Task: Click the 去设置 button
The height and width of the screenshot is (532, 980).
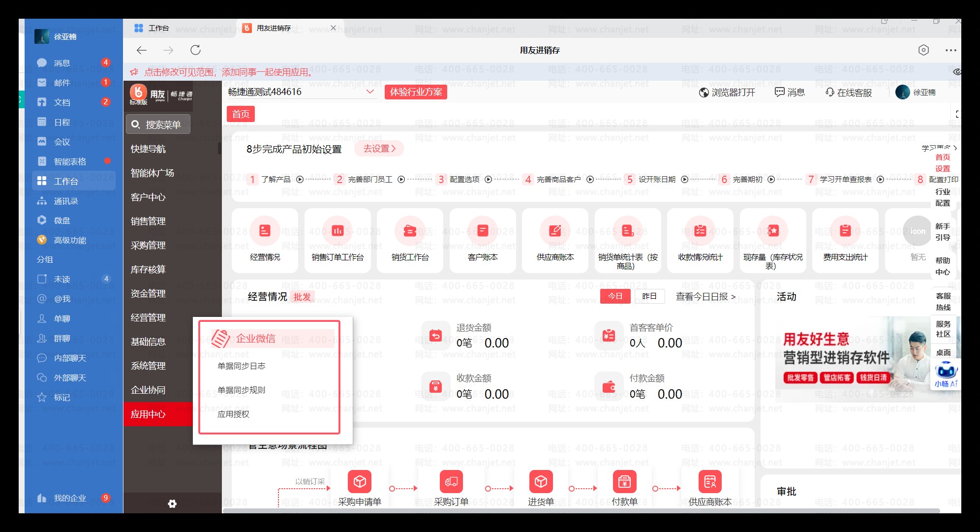Action: click(x=379, y=149)
